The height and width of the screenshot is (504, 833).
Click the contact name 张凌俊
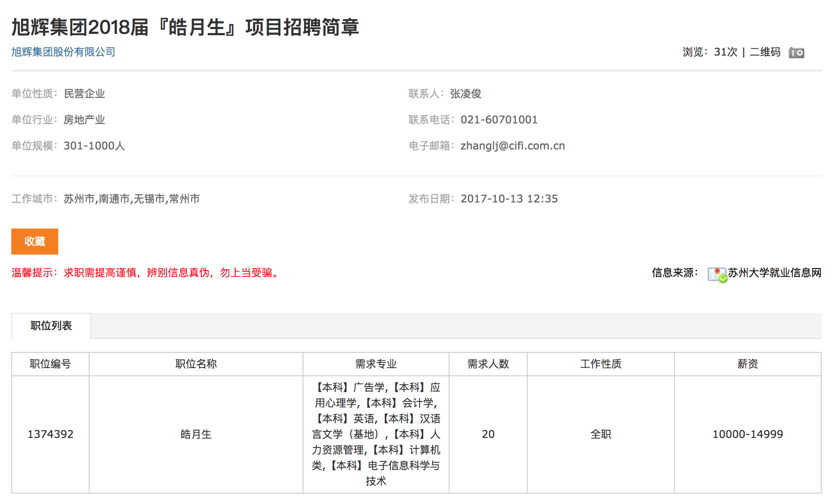pos(465,94)
